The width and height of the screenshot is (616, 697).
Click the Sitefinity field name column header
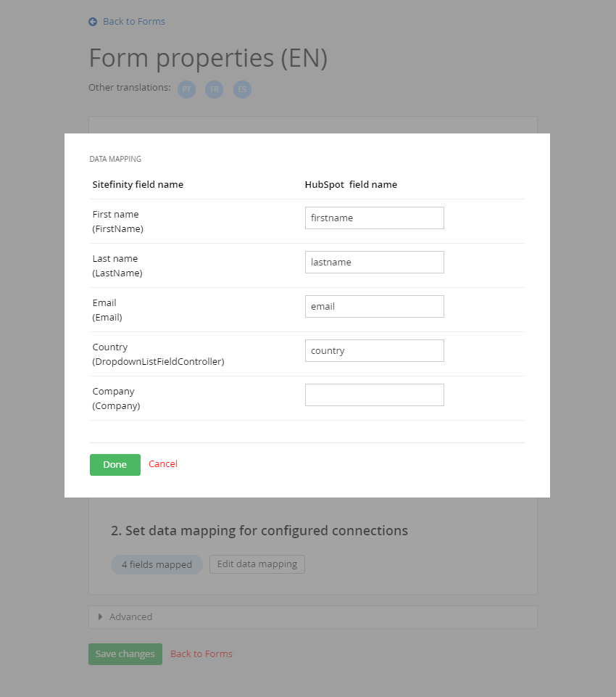138,184
